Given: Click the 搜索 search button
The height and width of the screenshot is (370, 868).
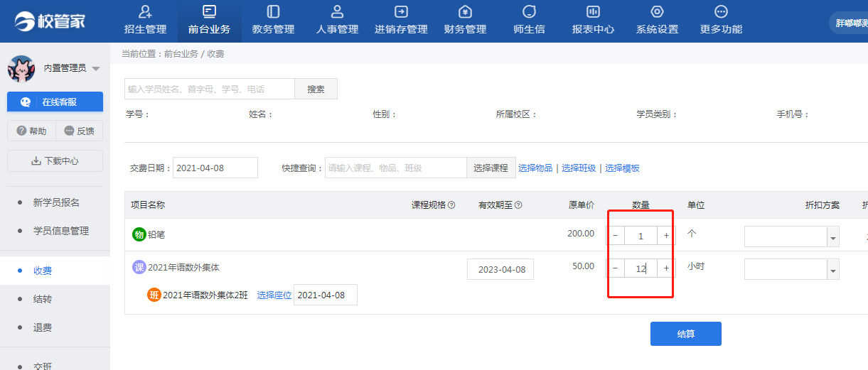Looking at the screenshot, I should (x=316, y=89).
